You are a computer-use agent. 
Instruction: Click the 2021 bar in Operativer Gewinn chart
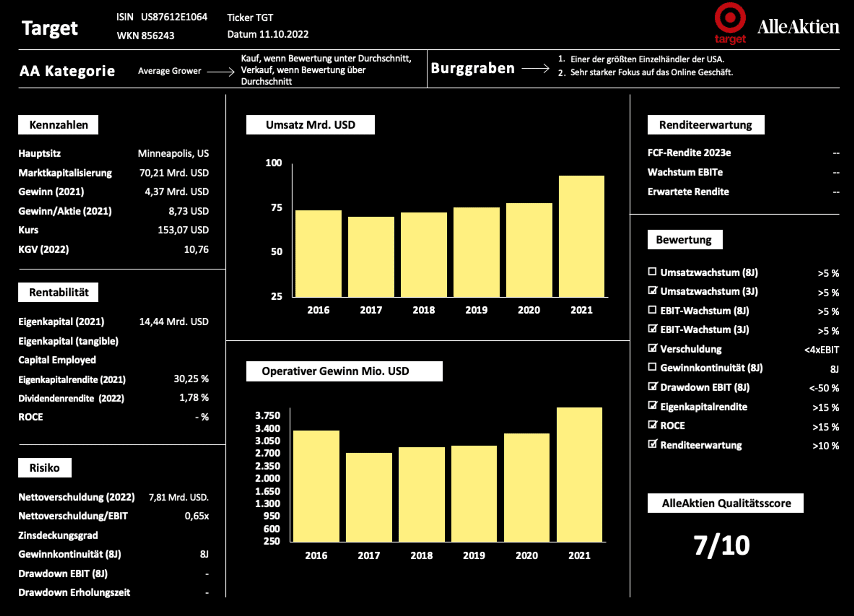point(579,474)
